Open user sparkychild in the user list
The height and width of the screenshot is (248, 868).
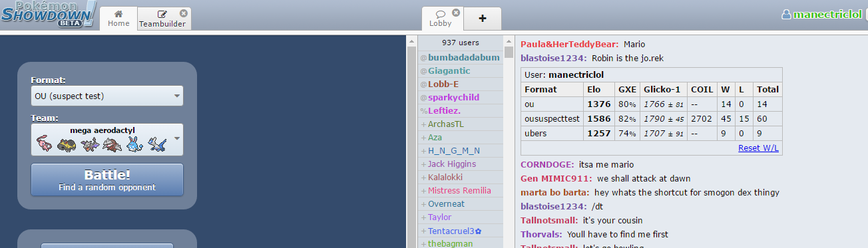point(461,98)
